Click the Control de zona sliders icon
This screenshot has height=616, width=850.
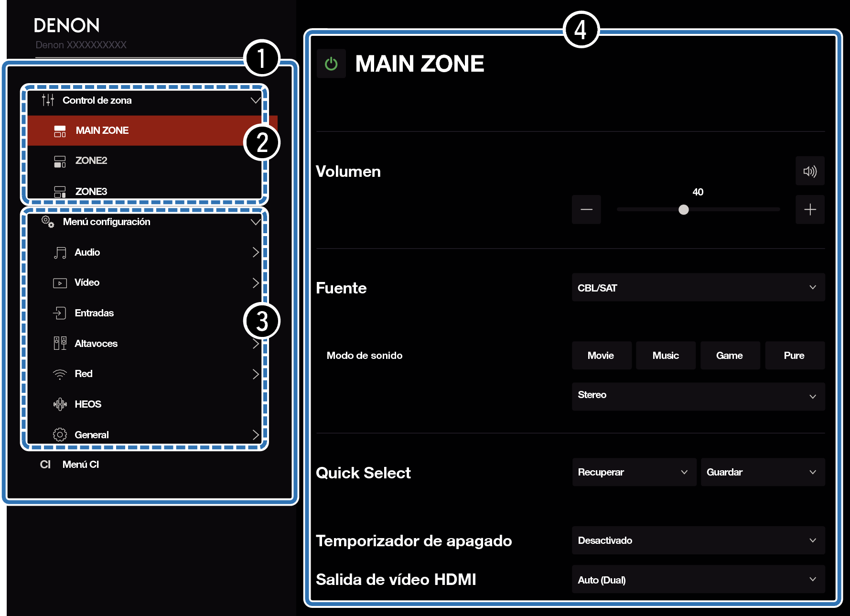click(48, 100)
